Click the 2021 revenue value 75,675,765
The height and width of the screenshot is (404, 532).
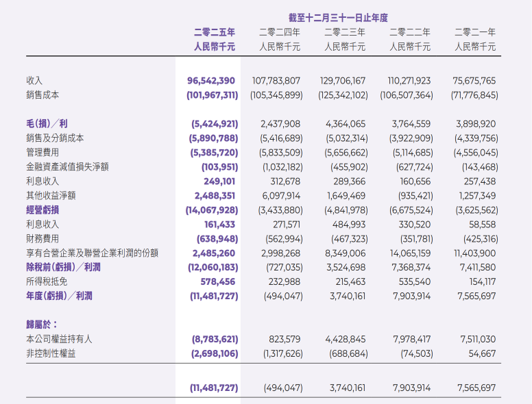[x=474, y=81]
